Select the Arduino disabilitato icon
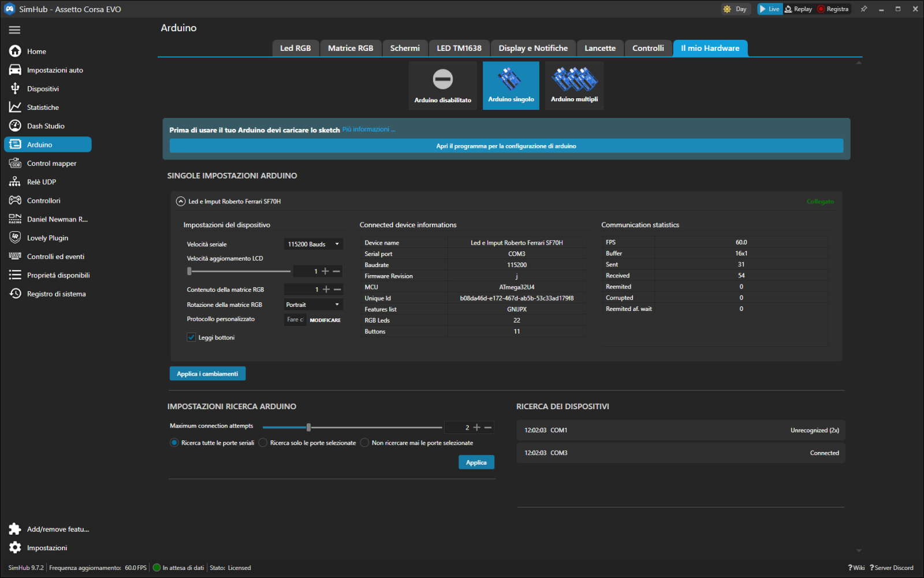 443,80
